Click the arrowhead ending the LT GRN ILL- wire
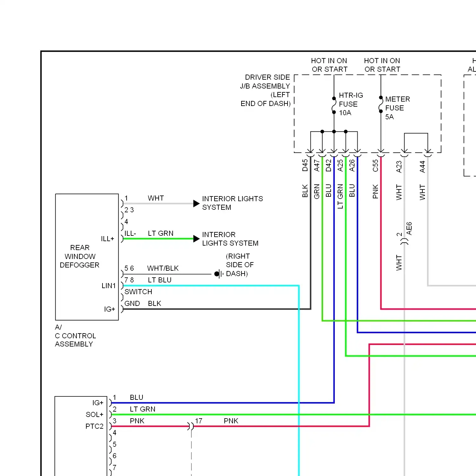 click(x=196, y=239)
